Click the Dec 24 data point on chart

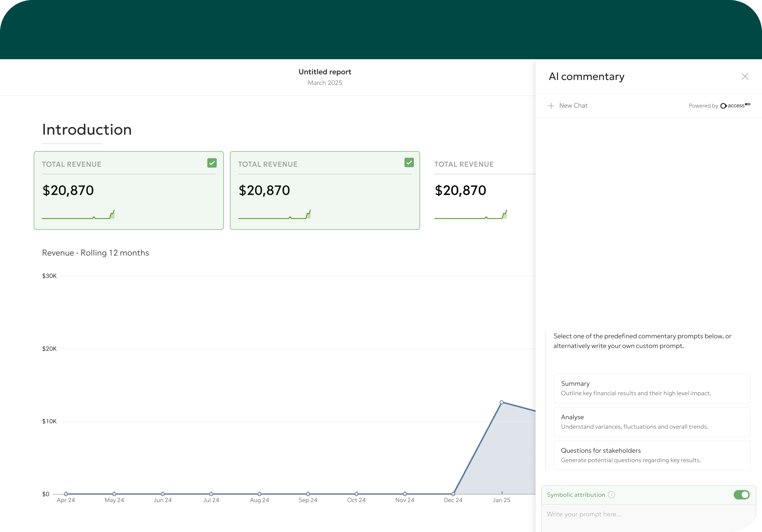(x=453, y=494)
